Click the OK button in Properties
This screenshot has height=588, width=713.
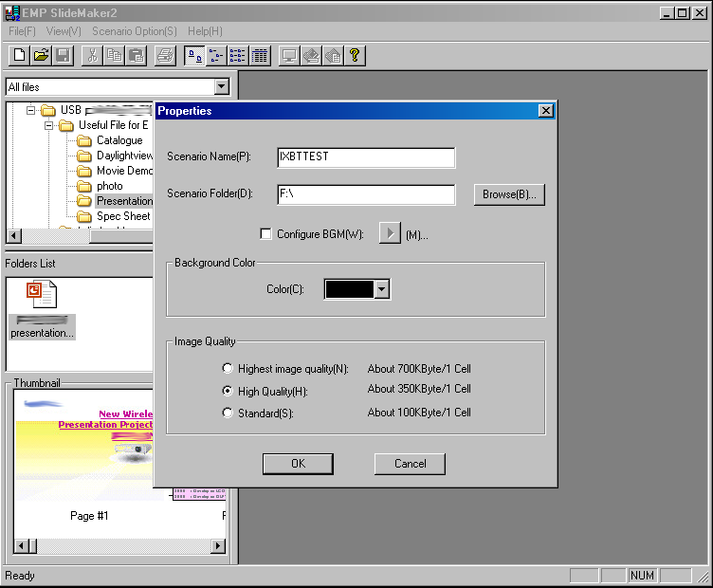coord(298,464)
